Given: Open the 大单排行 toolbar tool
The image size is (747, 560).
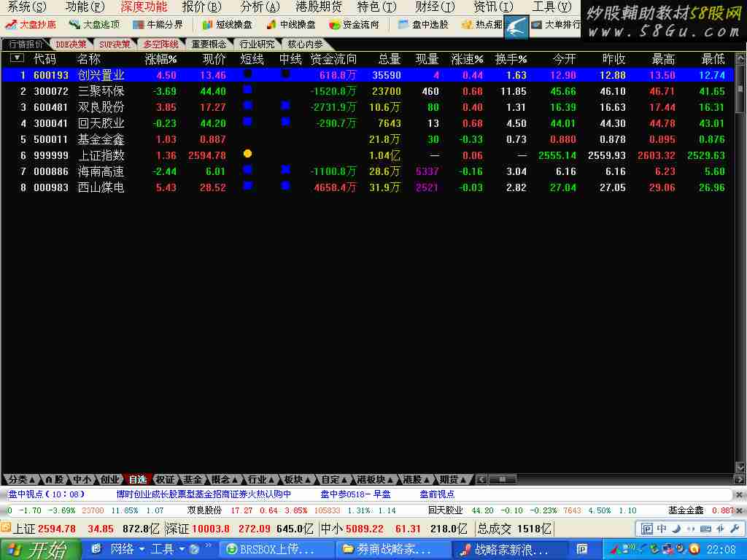Looking at the screenshot, I should 555,24.
